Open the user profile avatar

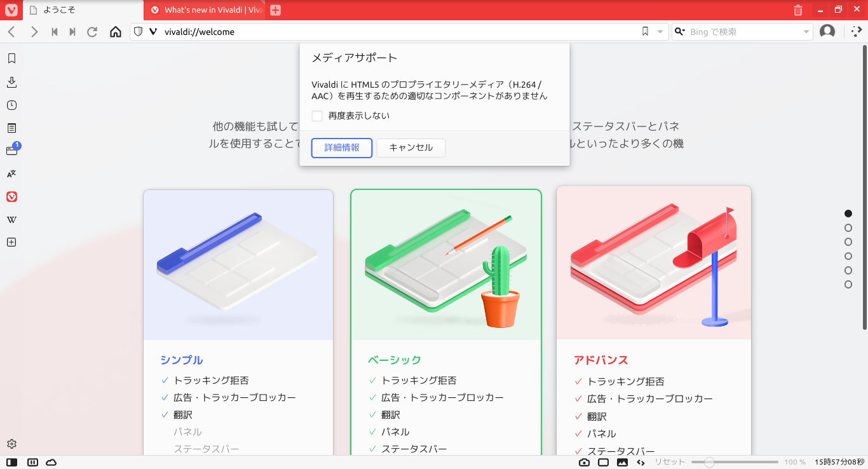[x=827, y=32]
